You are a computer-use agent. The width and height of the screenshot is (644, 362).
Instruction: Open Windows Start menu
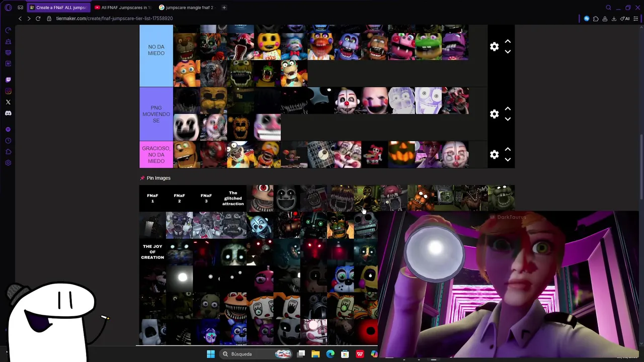211,354
